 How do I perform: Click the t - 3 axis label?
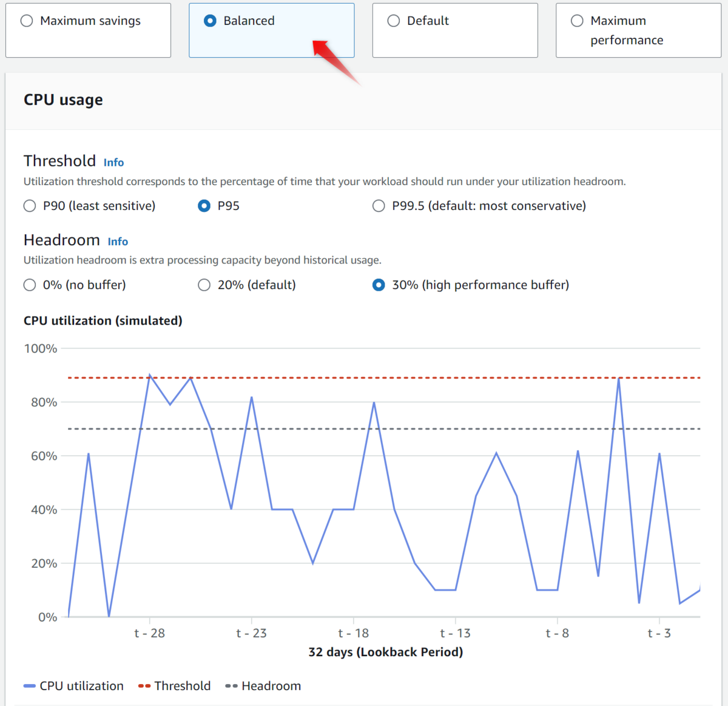659,633
